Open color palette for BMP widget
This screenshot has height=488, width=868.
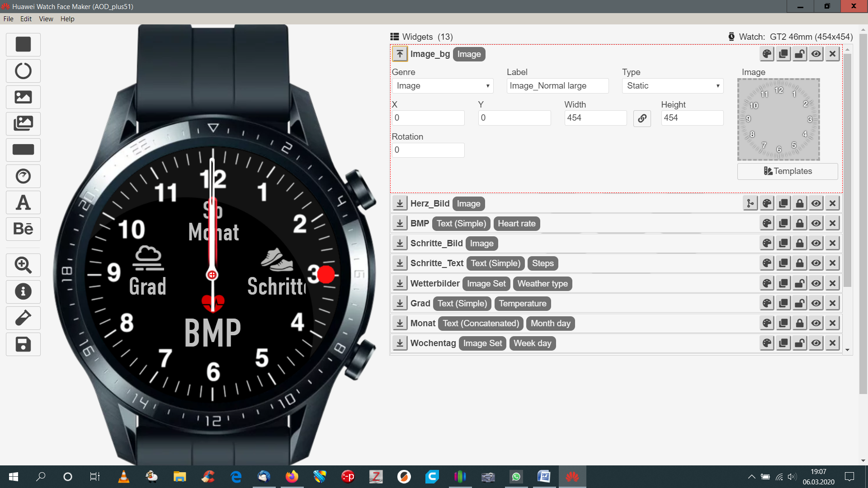[767, 223]
